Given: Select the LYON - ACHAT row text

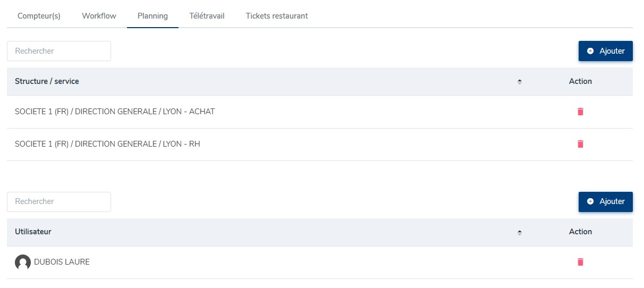Looking at the screenshot, I should pyautogui.click(x=115, y=112).
